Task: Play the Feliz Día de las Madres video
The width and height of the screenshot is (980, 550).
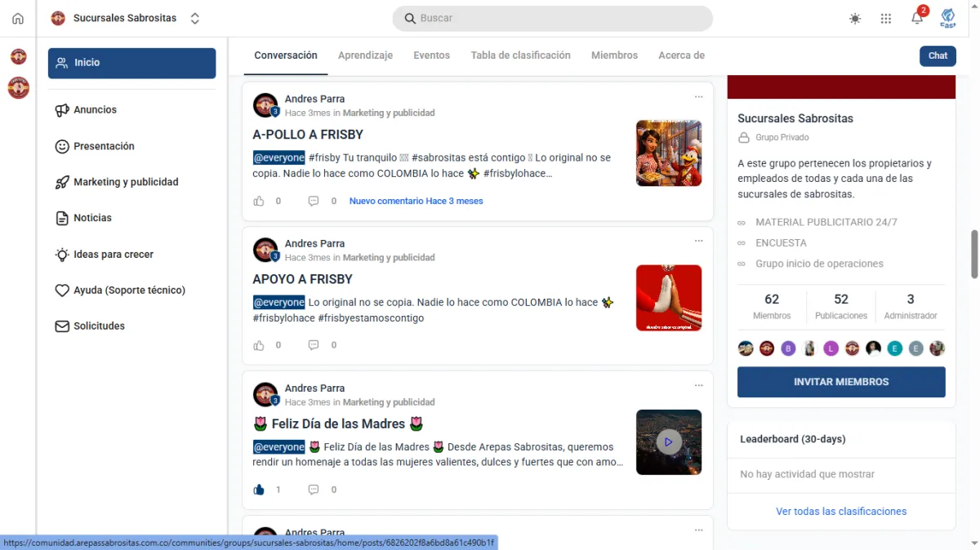Action: pos(669,442)
